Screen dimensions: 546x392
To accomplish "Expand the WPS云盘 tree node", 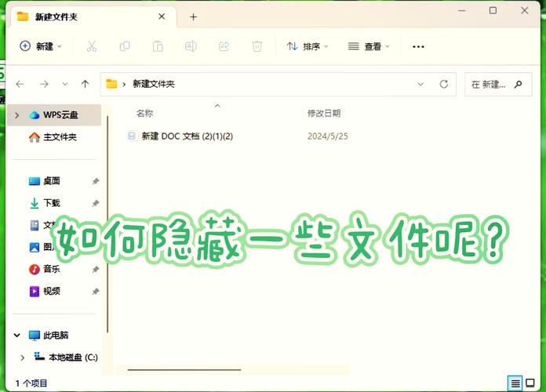I will (x=16, y=115).
